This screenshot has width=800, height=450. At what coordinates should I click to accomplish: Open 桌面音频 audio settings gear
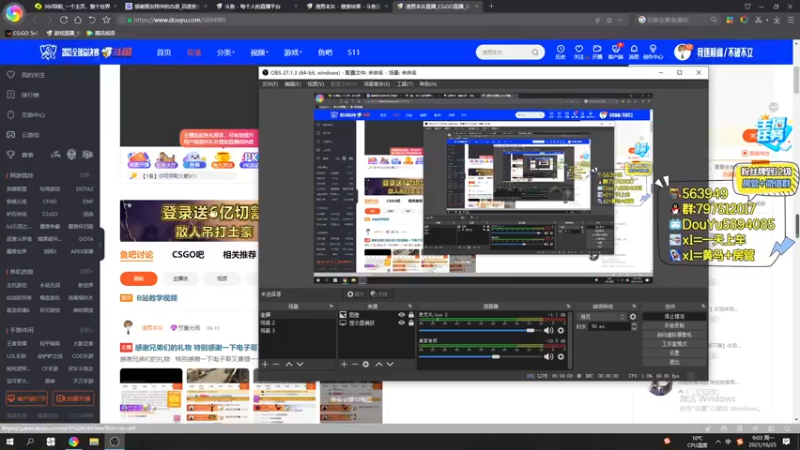point(561,357)
